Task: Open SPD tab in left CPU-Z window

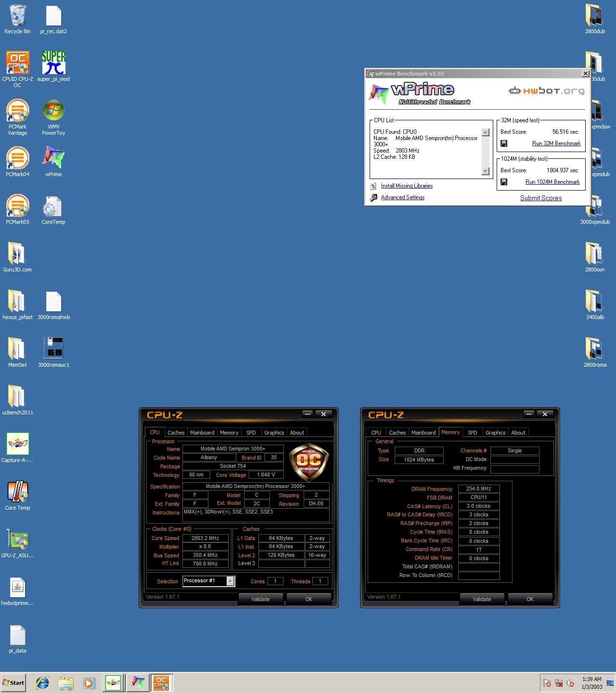Action: (x=251, y=433)
